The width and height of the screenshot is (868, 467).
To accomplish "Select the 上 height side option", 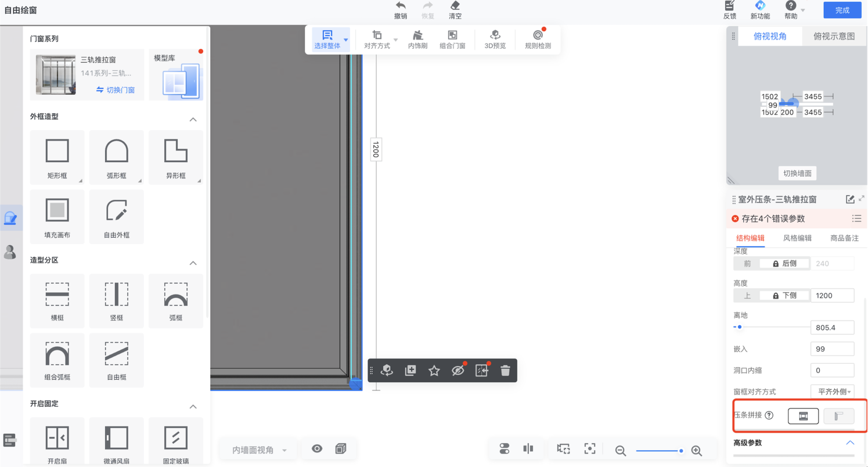I will [747, 295].
